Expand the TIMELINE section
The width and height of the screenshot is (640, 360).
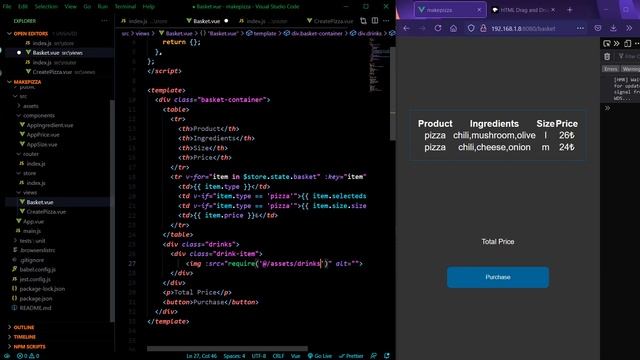(x=24, y=337)
